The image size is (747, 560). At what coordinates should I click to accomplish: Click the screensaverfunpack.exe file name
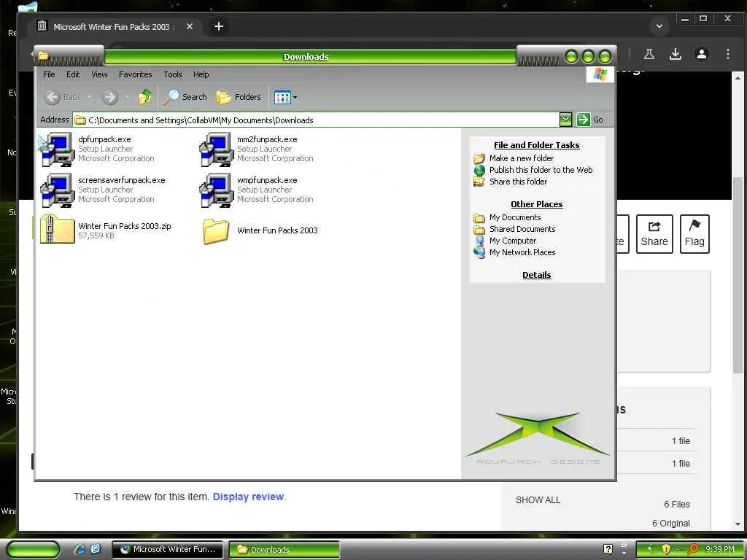tap(122, 181)
